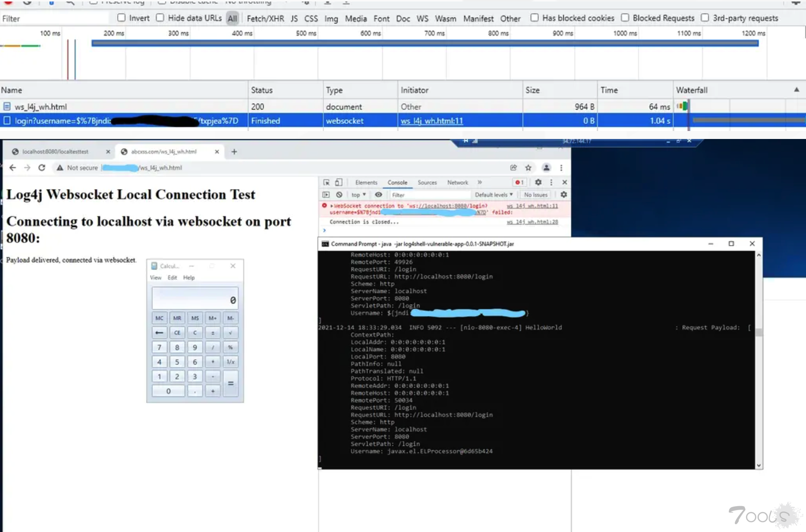Tick the Blocked Requests checkbox

tap(625, 18)
